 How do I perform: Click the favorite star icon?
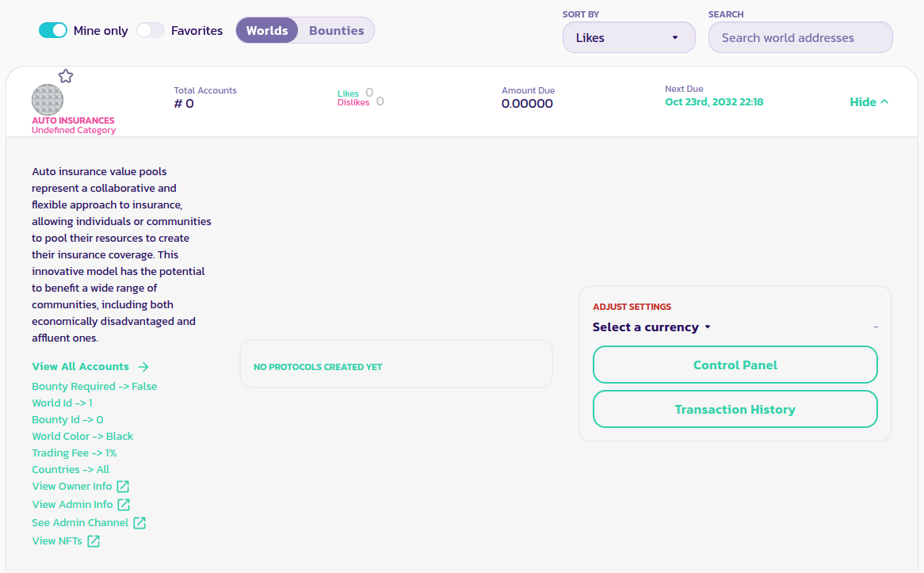coord(66,76)
